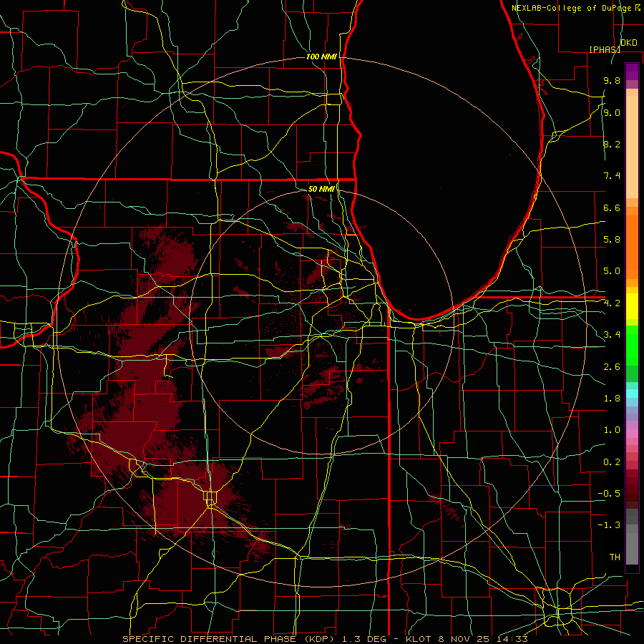Click the 2.6 value on the color scale
This screenshot has width=644, height=644.
pyautogui.click(x=612, y=367)
